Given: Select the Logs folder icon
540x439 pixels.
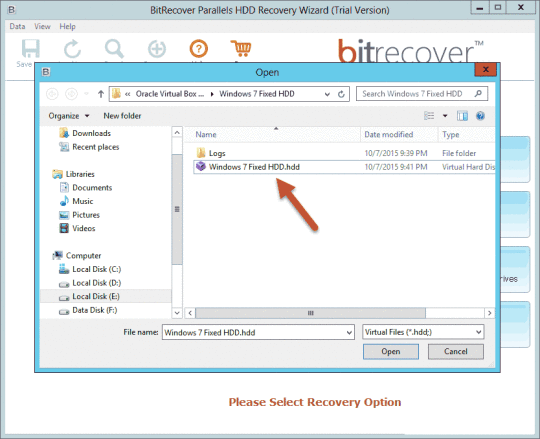Looking at the screenshot, I should point(201,153).
